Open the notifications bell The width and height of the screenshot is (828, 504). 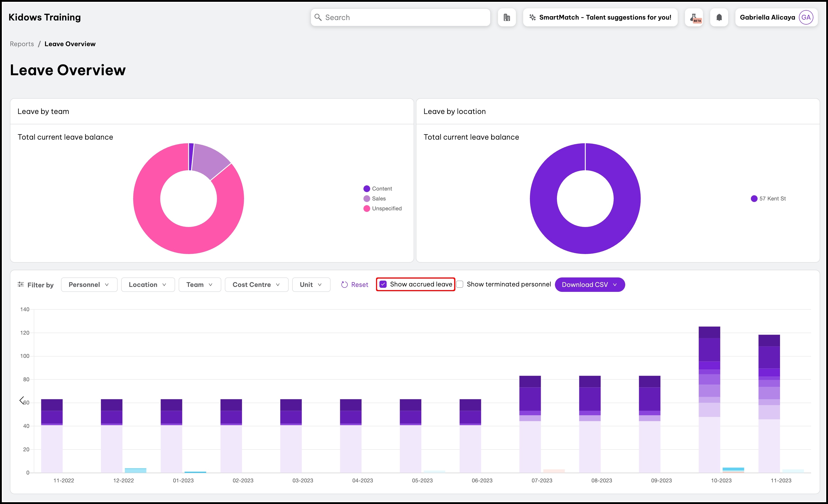point(719,18)
